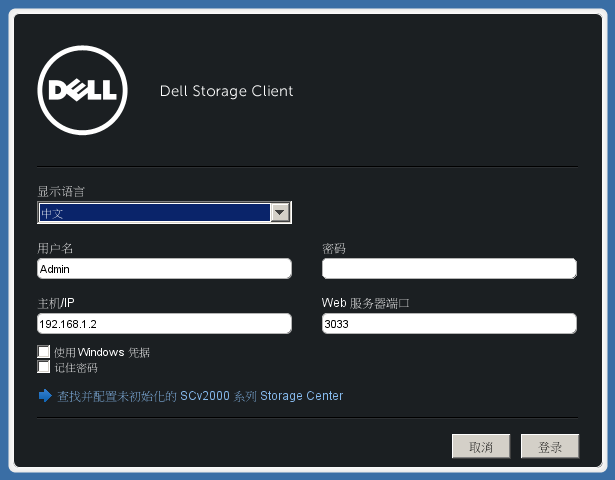
Task: Click the 登录 button
Action: (550, 446)
